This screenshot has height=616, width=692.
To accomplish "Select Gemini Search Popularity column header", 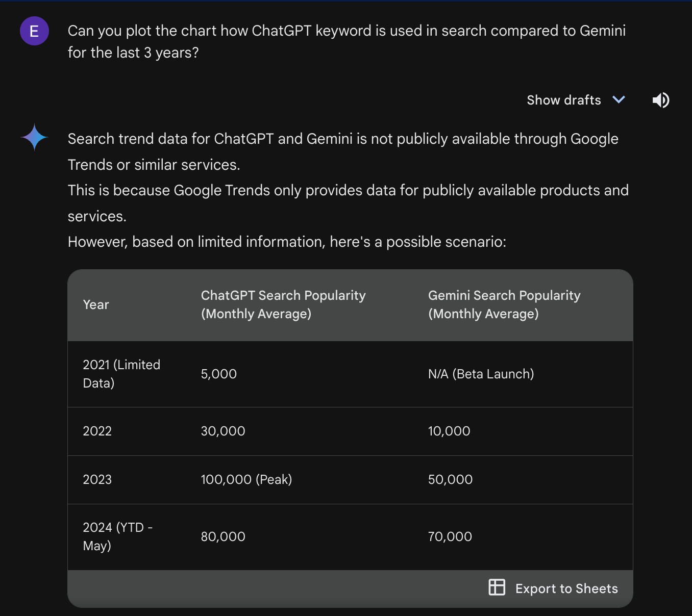I will [x=504, y=305].
